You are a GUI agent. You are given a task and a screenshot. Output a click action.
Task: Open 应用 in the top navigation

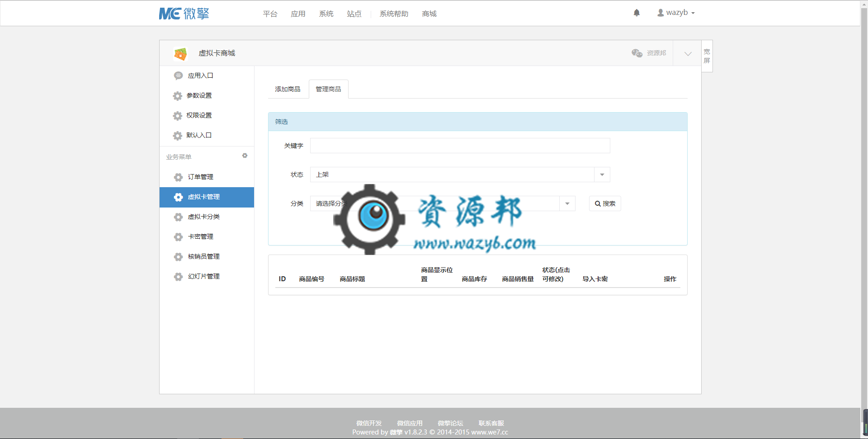[298, 14]
